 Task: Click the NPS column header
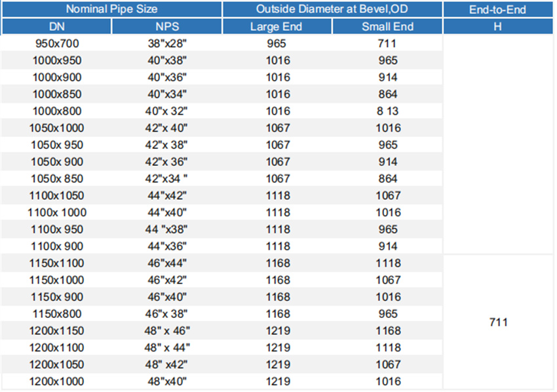[x=167, y=27]
